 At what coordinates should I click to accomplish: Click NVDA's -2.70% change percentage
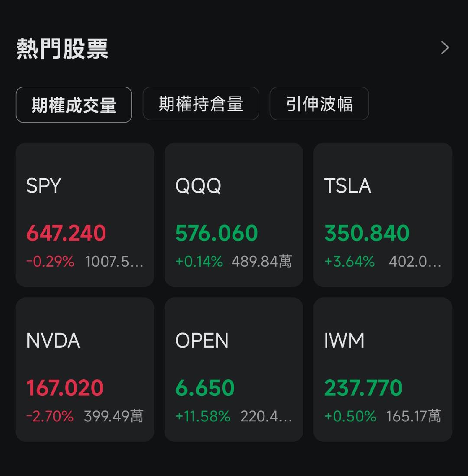[x=50, y=416]
